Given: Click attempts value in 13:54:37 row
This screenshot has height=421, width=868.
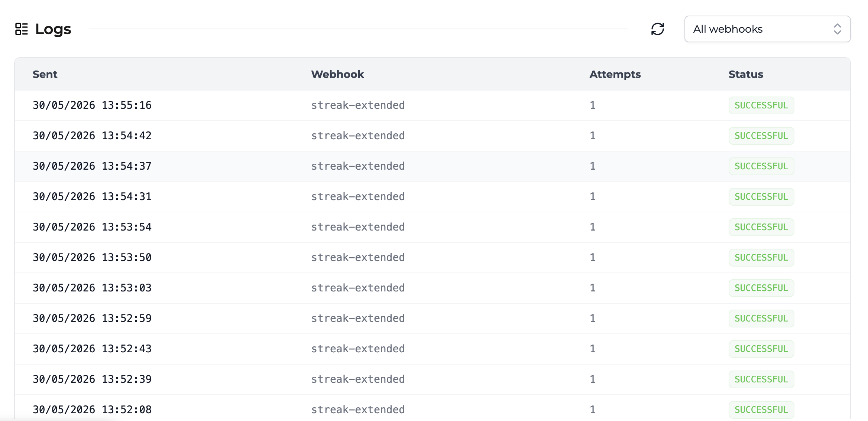Looking at the screenshot, I should point(593,166).
